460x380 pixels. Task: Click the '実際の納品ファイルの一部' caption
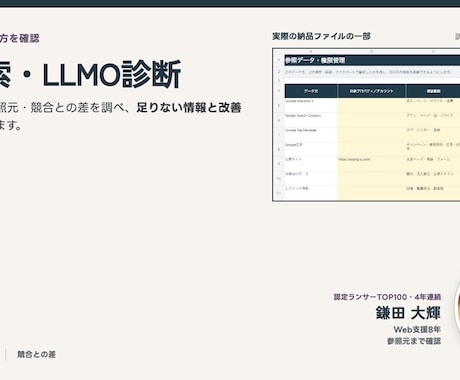321,36
